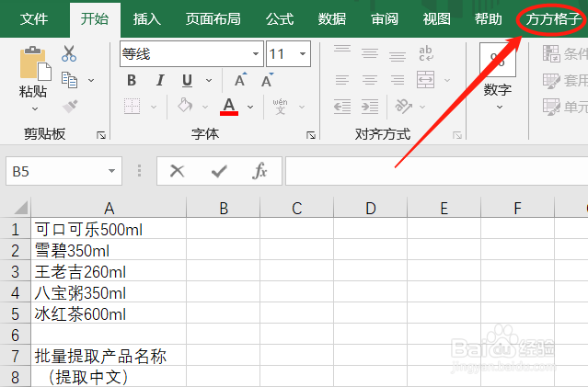This screenshot has width=588, height=387.
Task: Decrease font size with smaller A
Action: [268, 80]
